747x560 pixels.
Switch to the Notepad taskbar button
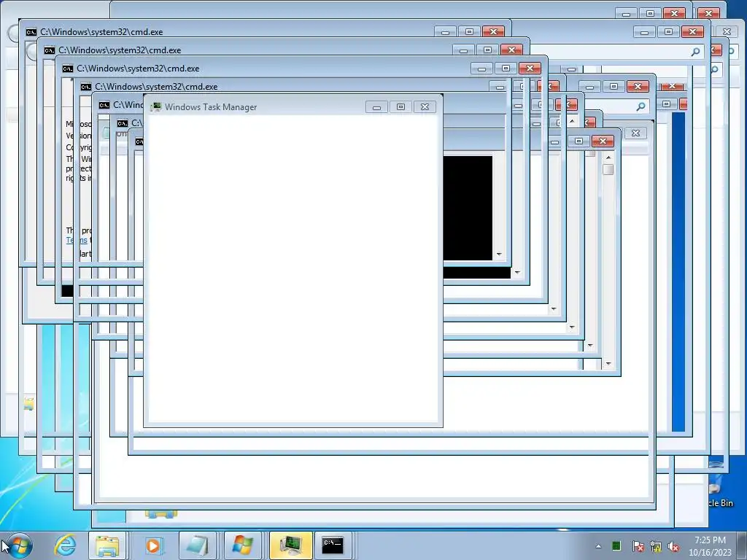(x=197, y=545)
